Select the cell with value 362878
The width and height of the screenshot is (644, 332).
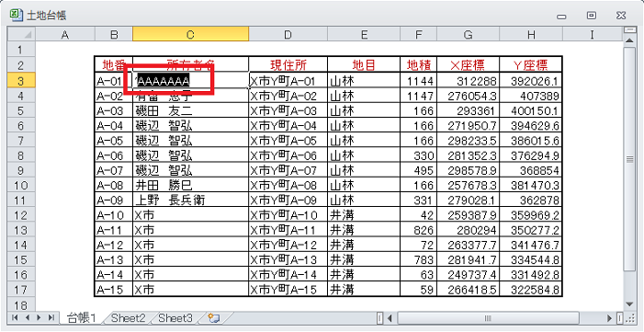[531, 200]
